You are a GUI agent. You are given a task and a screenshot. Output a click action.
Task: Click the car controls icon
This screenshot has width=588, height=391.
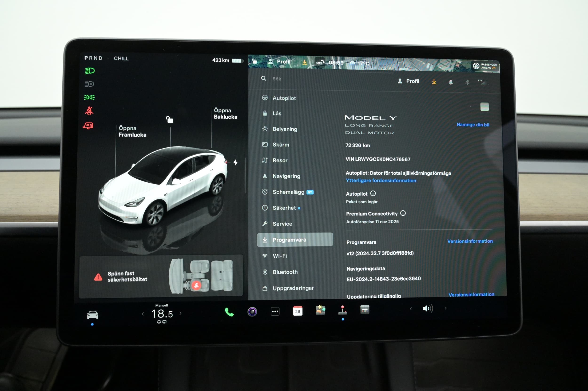93,315
